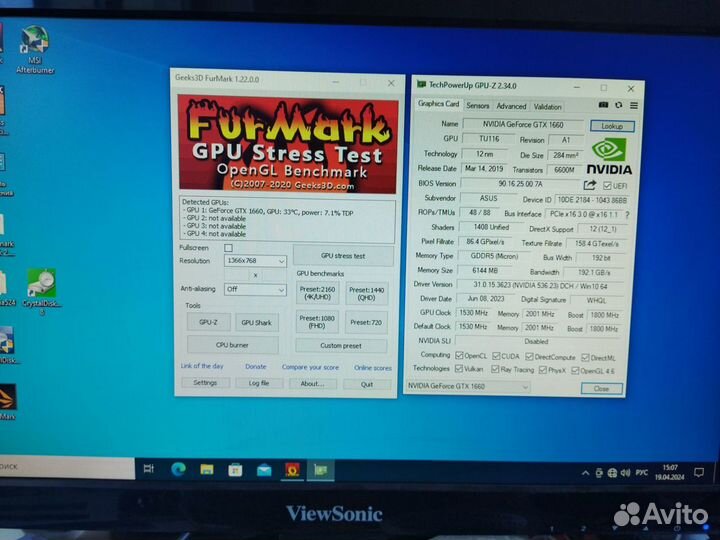Image resolution: width=720 pixels, height=540 pixels.
Task: Open Link of the day
Action: point(202,366)
